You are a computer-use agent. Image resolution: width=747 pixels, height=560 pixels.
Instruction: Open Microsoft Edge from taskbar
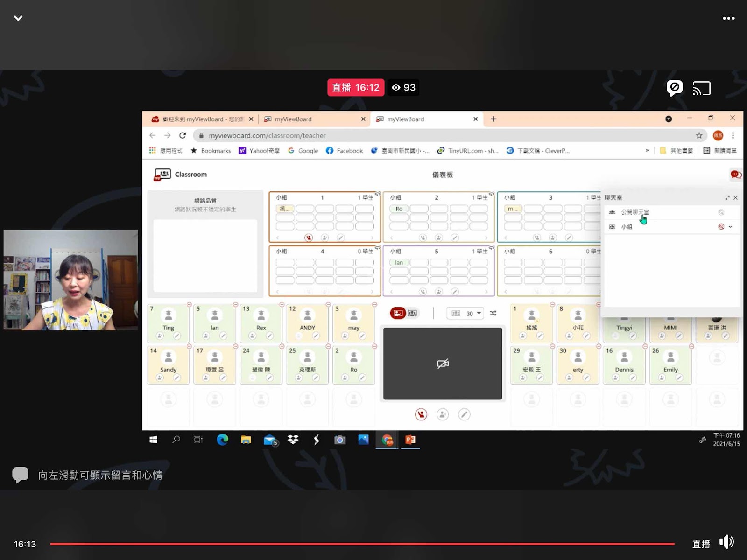(222, 440)
